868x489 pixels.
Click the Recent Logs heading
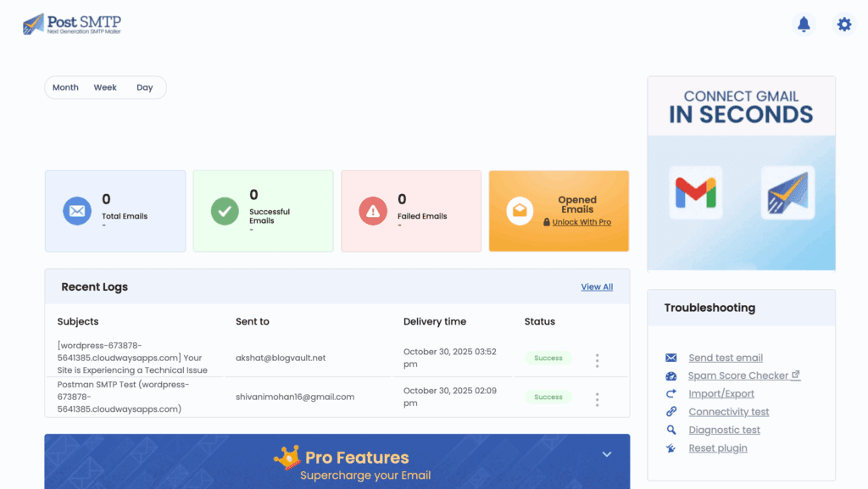95,286
